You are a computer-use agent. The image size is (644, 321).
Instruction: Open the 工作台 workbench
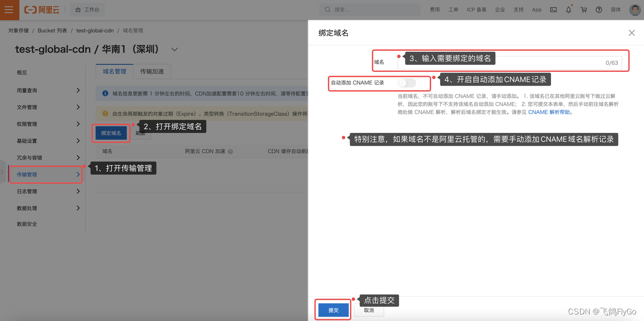point(88,10)
